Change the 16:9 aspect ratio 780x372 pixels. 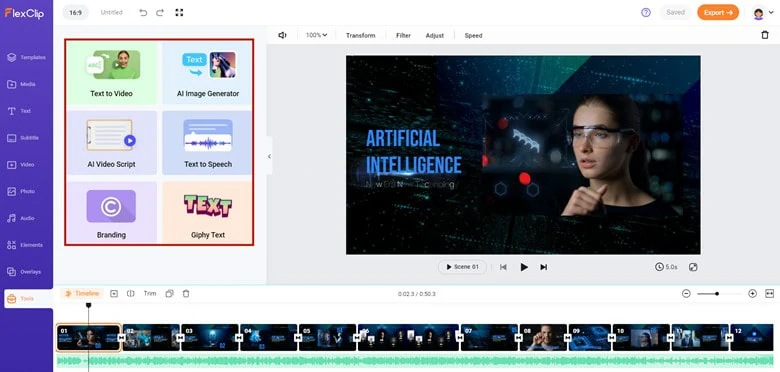(x=76, y=13)
